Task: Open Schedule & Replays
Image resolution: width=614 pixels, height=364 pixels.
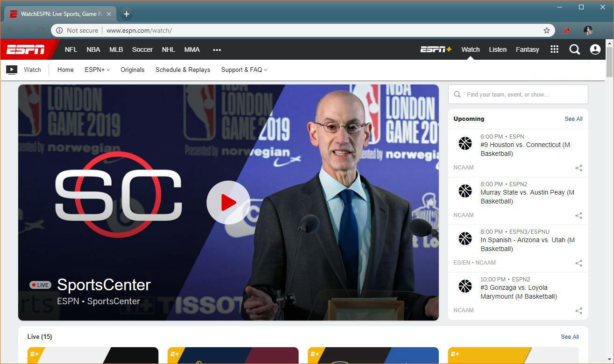Action: 183,70
